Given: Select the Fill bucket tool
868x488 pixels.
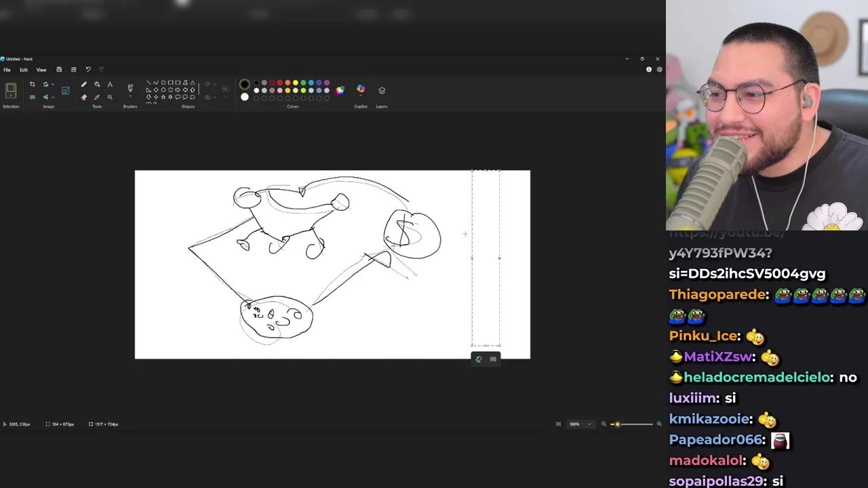Looking at the screenshot, I should click(97, 84).
